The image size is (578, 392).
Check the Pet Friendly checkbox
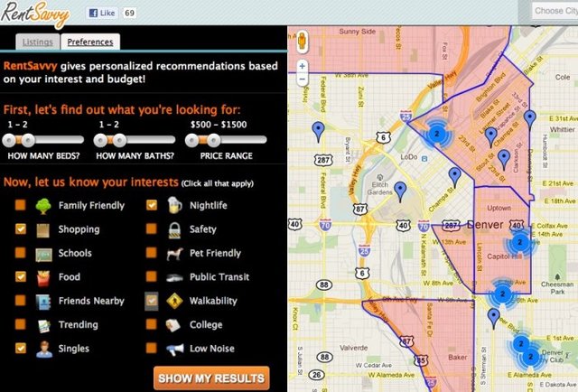point(151,253)
